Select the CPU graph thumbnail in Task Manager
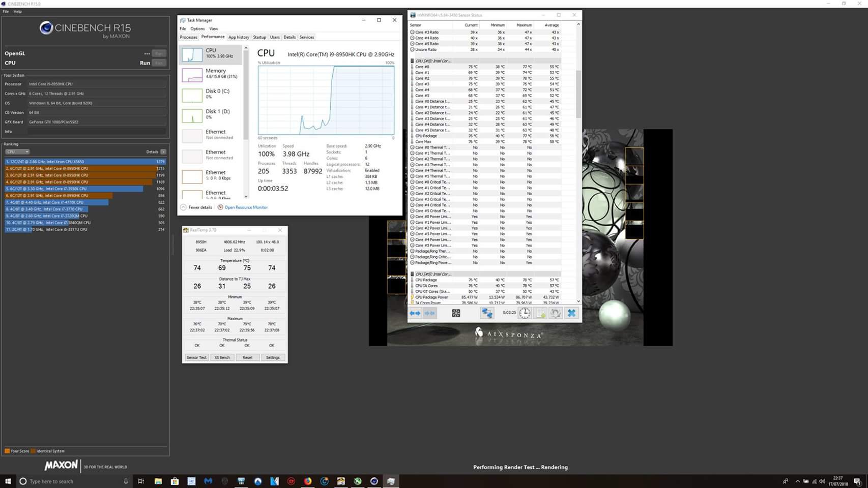The image size is (868, 488). (x=192, y=54)
